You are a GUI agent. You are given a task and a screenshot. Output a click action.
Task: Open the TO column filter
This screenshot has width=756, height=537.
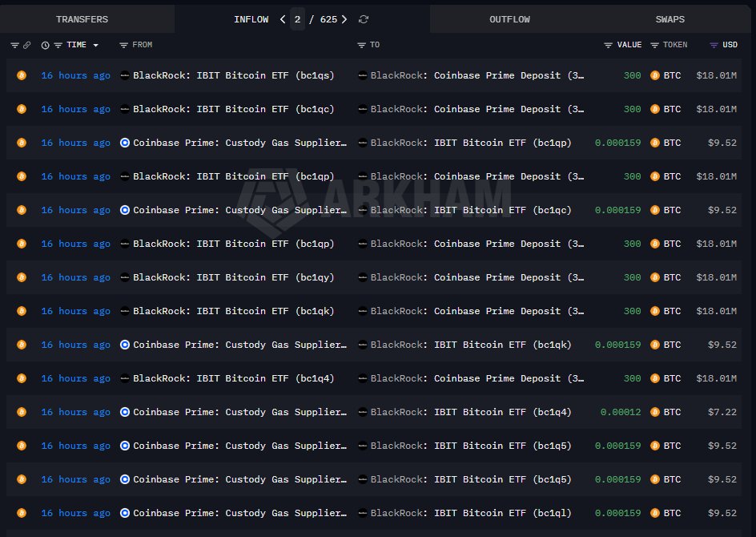(x=362, y=45)
